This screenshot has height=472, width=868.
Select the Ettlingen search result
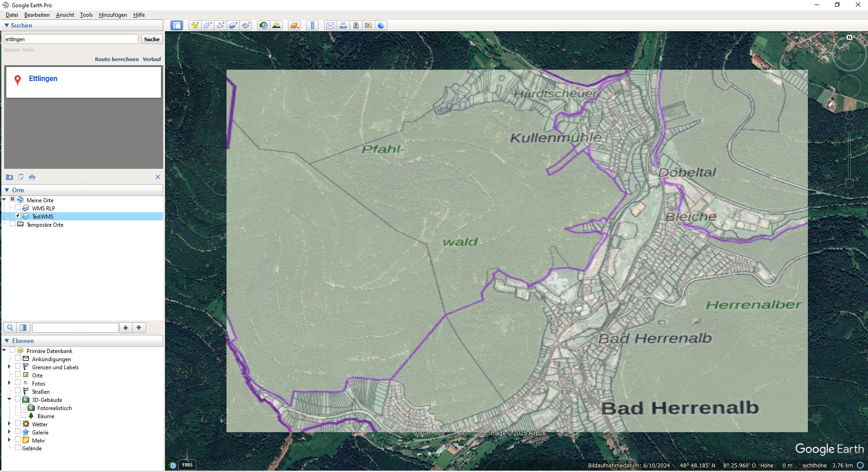click(x=43, y=79)
